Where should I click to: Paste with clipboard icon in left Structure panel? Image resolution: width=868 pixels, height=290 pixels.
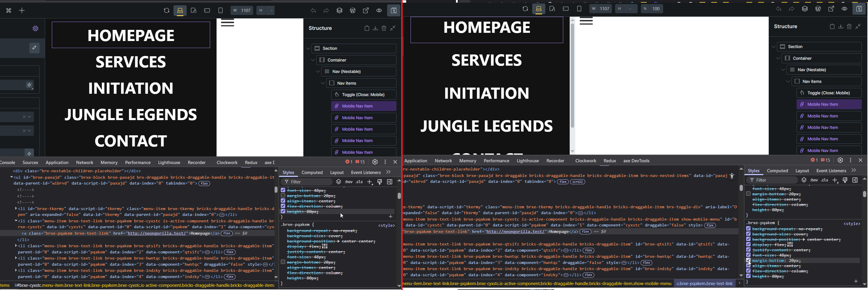(367, 28)
